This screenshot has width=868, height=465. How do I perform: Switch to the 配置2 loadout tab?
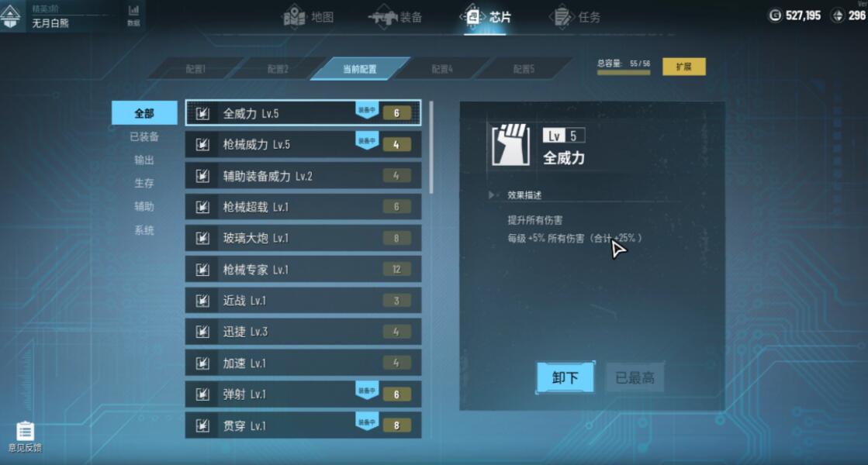pyautogui.click(x=278, y=69)
